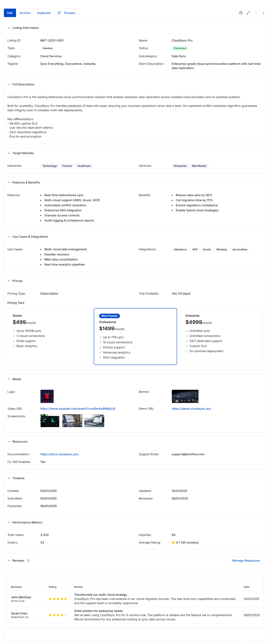This screenshot has height=644, width=272.
Task: Click the Published status badge
Action: (x=180, y=48)
